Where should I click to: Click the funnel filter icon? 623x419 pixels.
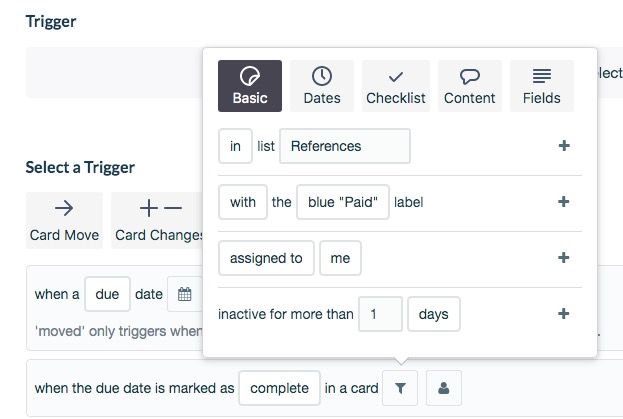(x=400, y=388)
